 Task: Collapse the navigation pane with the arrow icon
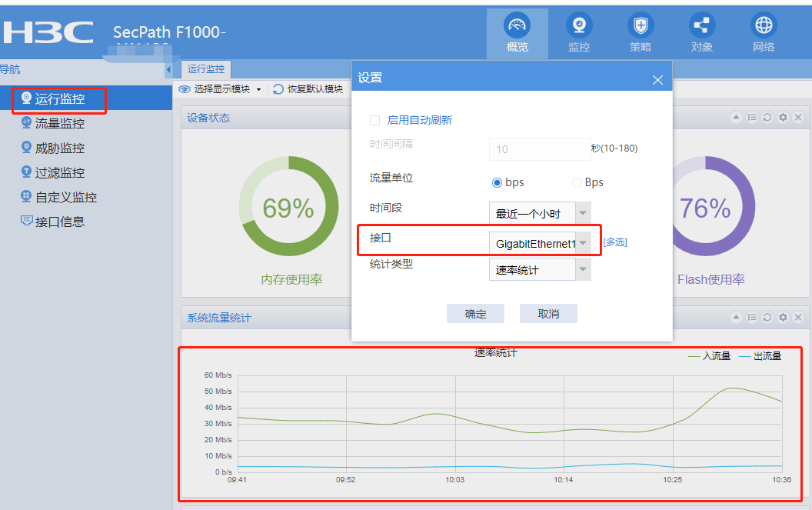click(x=168, y=69)
